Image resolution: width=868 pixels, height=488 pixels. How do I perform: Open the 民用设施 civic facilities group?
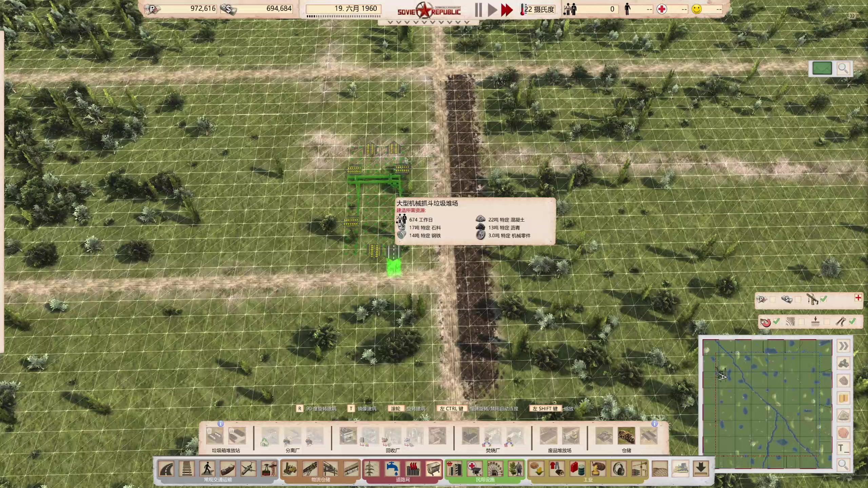pyautogui.click(x=485, y=480)
